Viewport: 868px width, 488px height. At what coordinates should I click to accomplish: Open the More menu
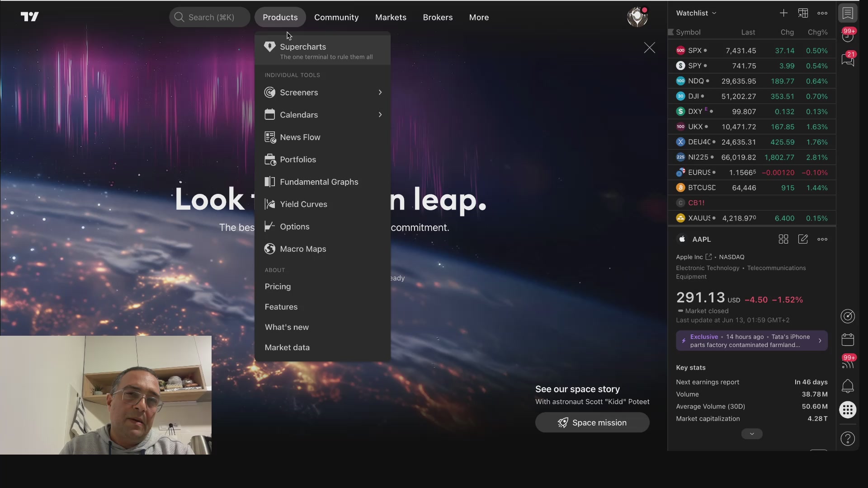click(479, 17)
